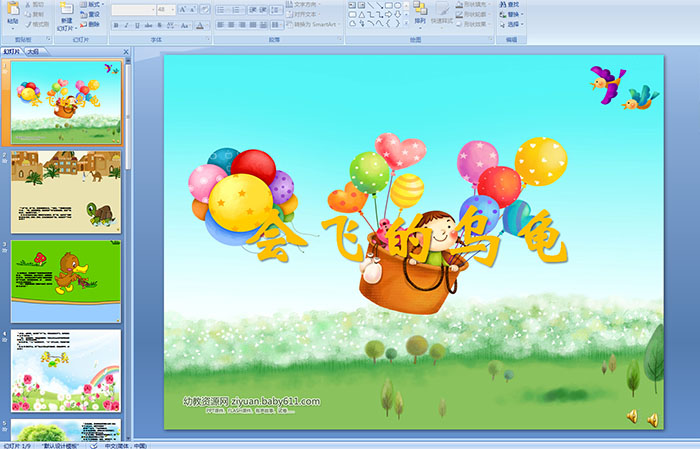
Task: Open the Font group dialog launcher
Action: click(x=208, y=39)
